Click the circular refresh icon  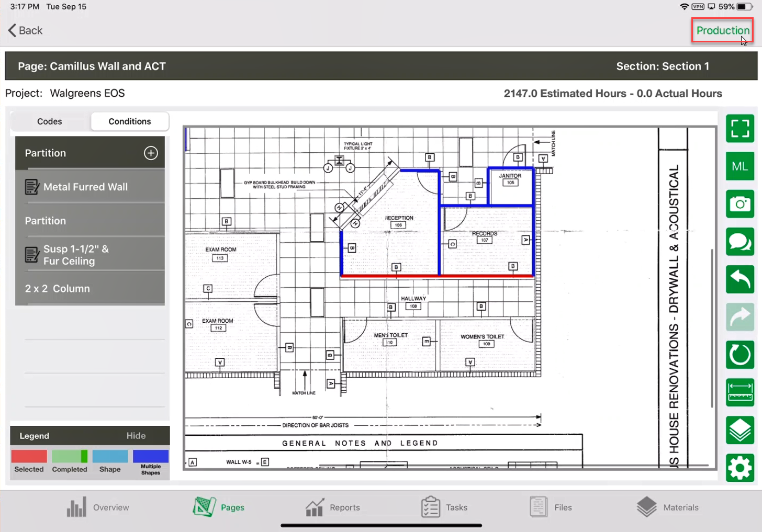739,355
